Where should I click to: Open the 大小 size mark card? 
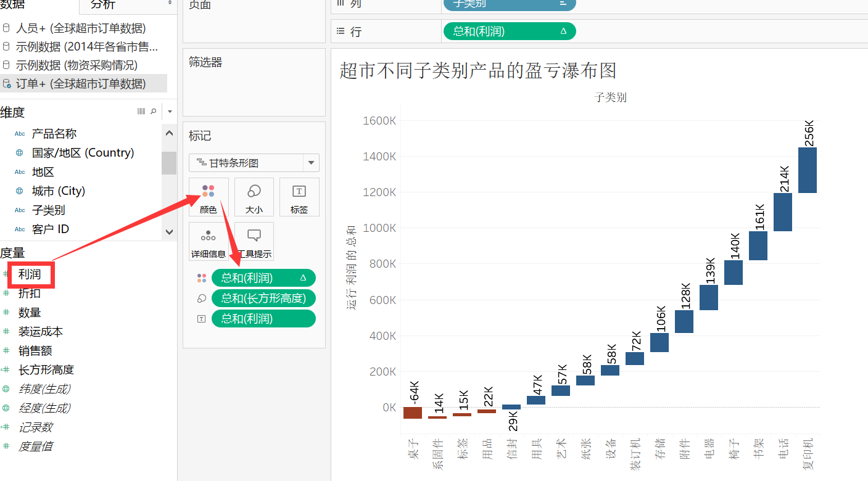point(254,197)
